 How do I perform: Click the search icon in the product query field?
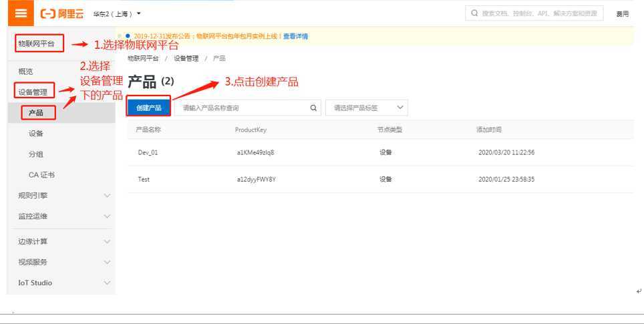(313, 108)
